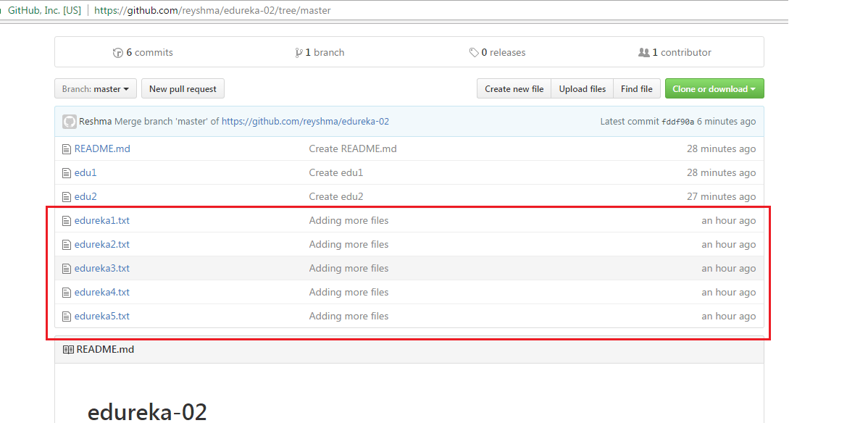Click the Create new file button
This screenshot has width=868, height=423.
coord(514,88)
